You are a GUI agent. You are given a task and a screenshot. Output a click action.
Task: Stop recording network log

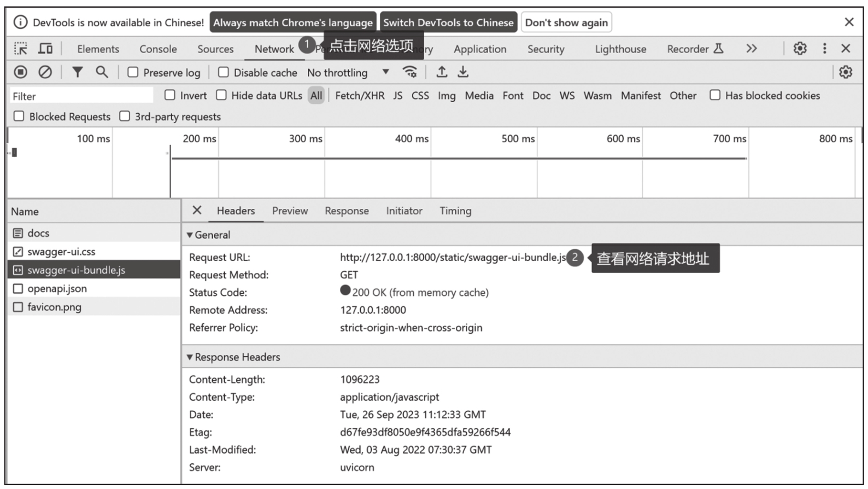point(21,72)
